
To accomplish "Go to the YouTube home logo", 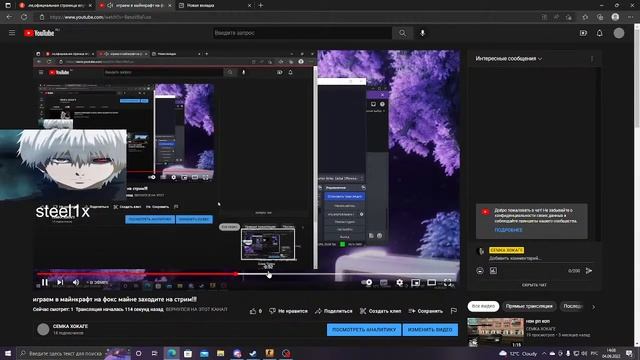I will click(39, 33).
